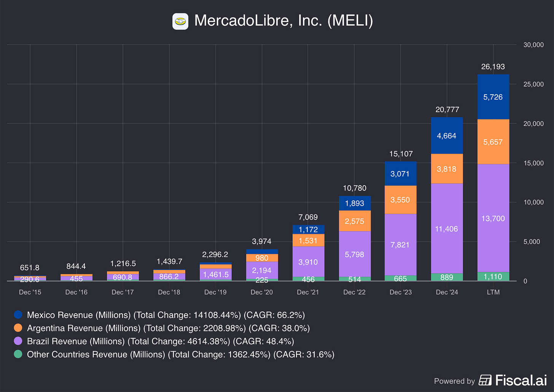Select the Dec '22 Other segment 514
554x392 pixels.
click(x=354, y=279)
